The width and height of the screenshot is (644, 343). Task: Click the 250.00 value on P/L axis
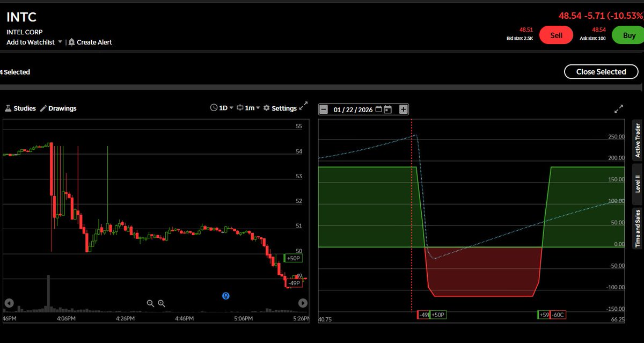coord(615,137)
